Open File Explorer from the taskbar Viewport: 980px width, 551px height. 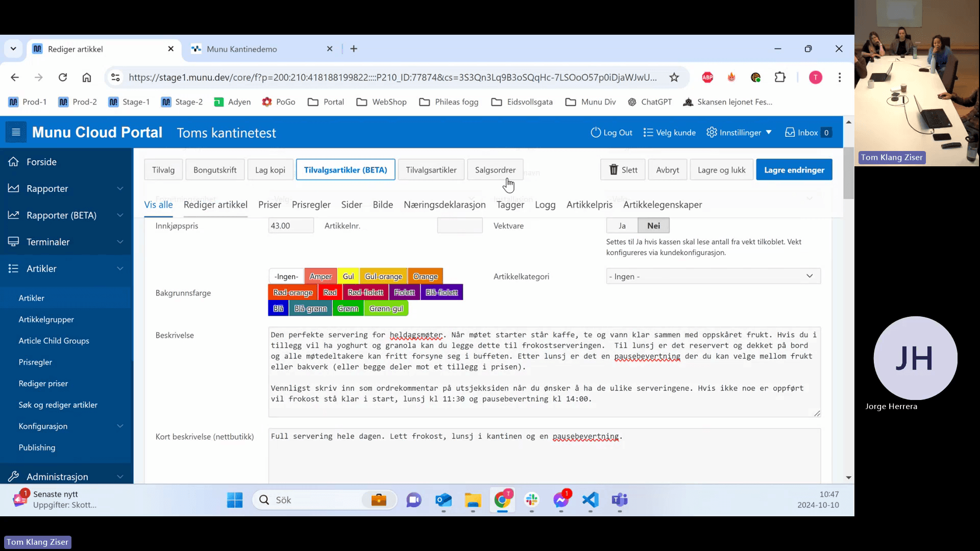point(473,500)
